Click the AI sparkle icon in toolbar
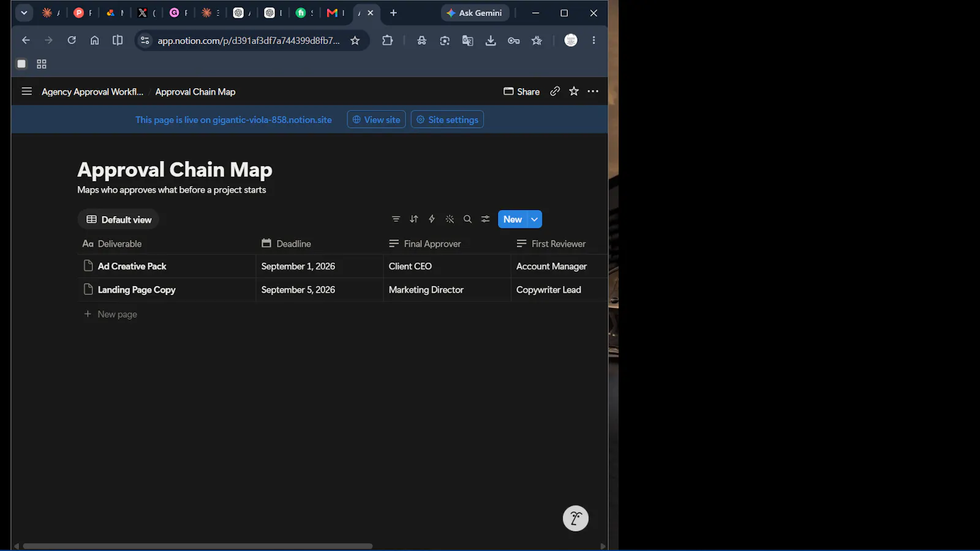The image size is (980, 551). 450,219
